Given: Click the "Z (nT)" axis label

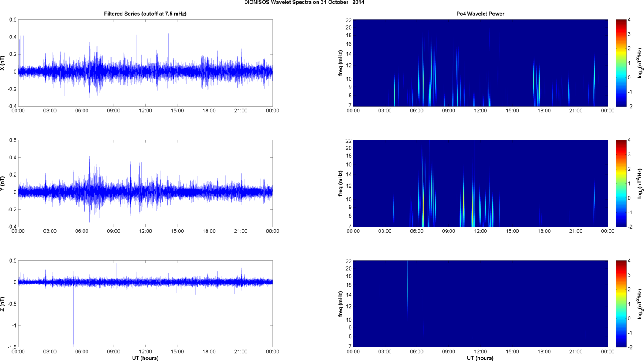Looking at the screenshot, I should (x=3, y=304).
